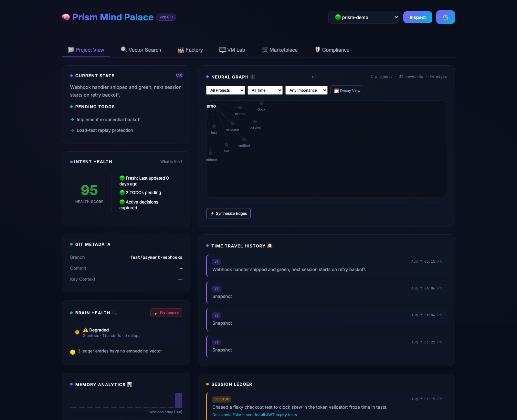Click the Brain Health stethoscope icon
The height and width of the screenshot is (420, 517).
pos(114,313)
